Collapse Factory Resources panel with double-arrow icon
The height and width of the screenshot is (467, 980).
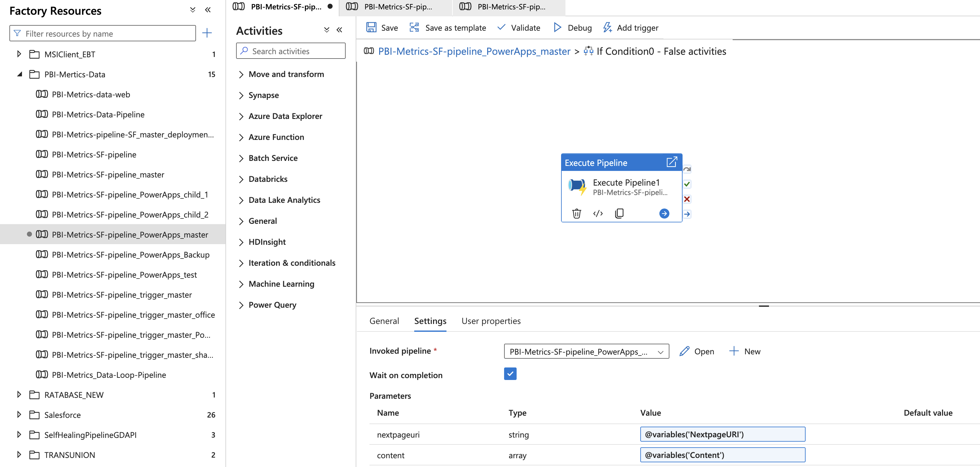tap(208, 10)
